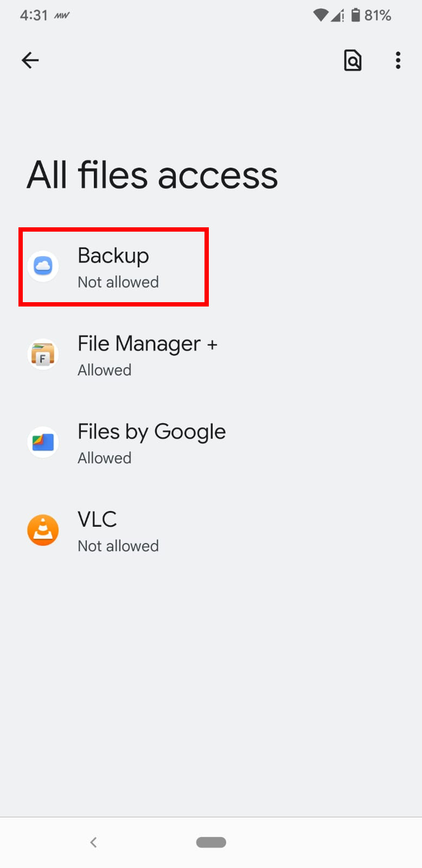Tap the navigation bar back chevron
The width and height of the screenshot is (422, 868).
coord(93,842)
